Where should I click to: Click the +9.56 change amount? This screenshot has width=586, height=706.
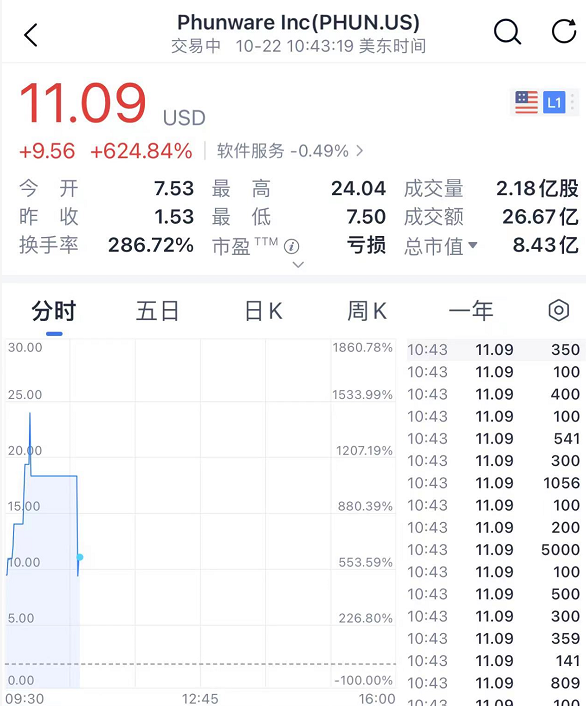point(47,151)
